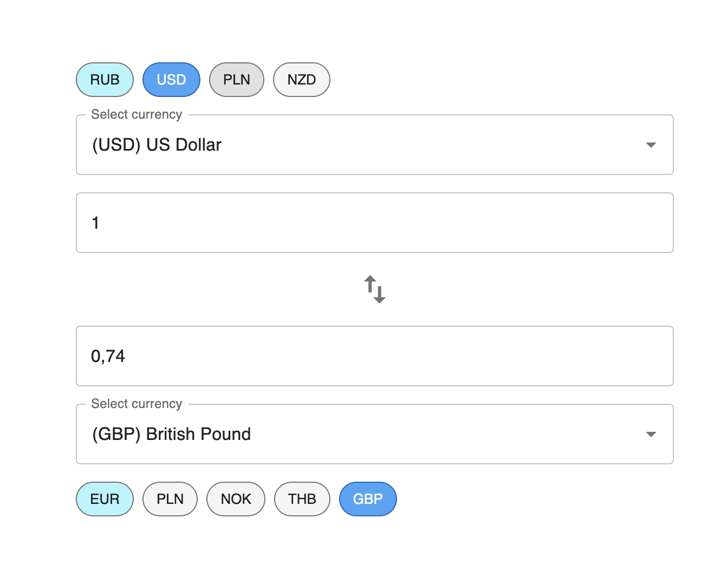728x570 pixels.
Task: Click the British Pound text in selector
Action: 198,434
